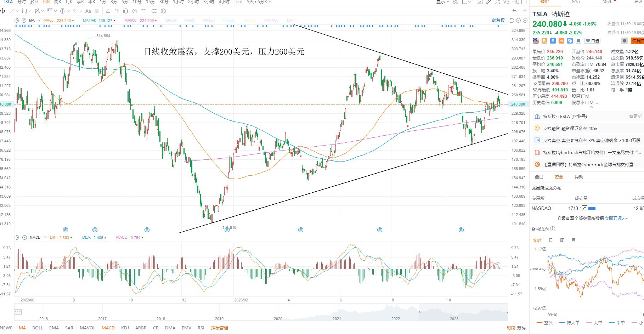Choose the pattern drawing tool

[x=37, y=11]
